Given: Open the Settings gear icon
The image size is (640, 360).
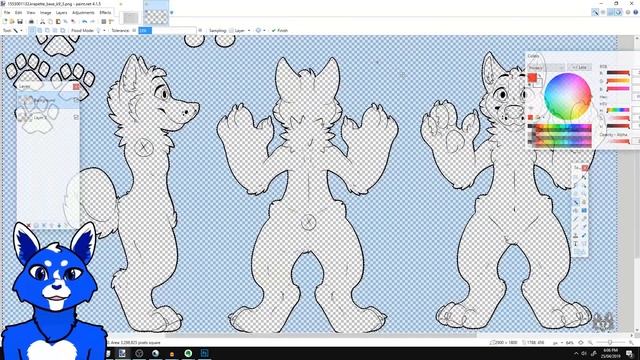Looking at the screenshot, I should coord(628,13).
